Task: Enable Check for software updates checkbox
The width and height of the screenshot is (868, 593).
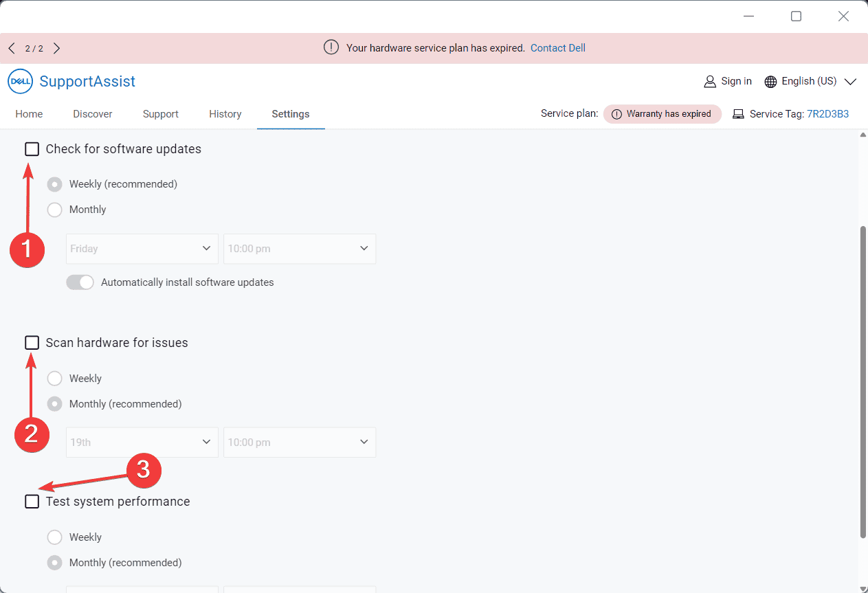Action: point(32,149)
